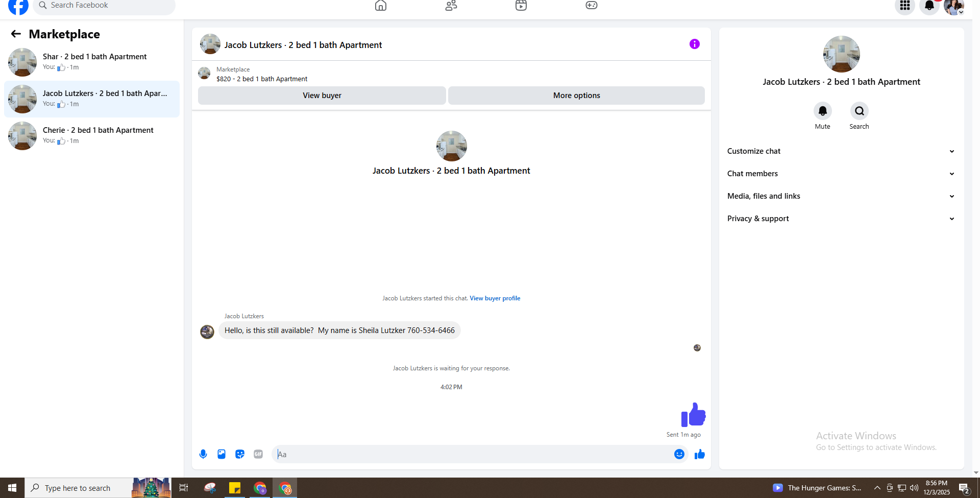Viewport: 980px width, 498px height.
Task: Click the "$820 - 2 bed 1 bath Apartment" listing text
Action: pyautogui.click(x=262, y=79)
